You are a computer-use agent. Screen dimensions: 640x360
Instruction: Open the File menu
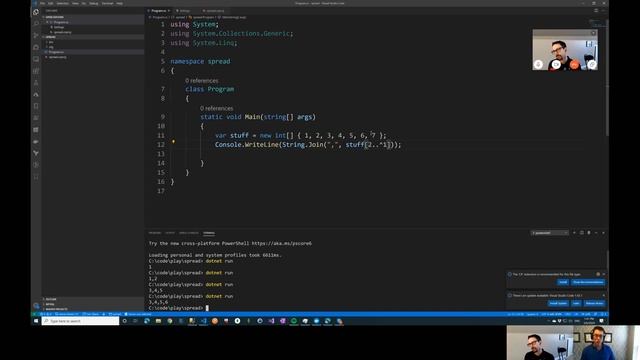click(42, 3)
